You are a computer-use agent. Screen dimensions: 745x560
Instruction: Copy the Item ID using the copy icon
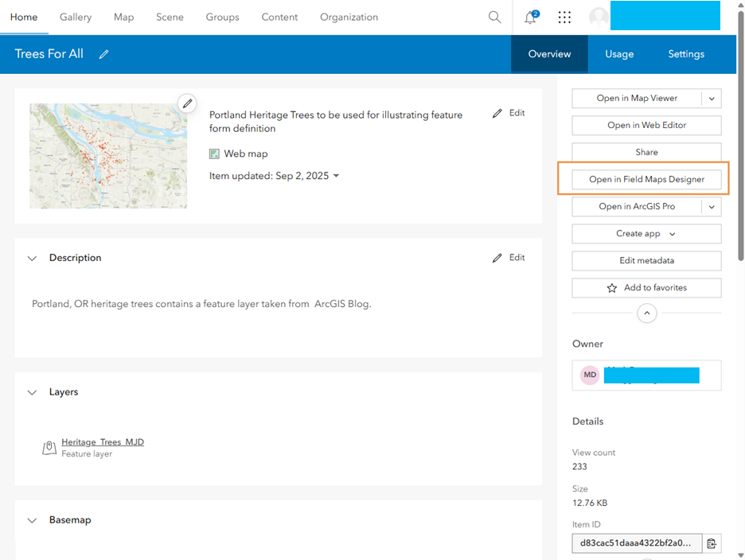pos(711,543)
